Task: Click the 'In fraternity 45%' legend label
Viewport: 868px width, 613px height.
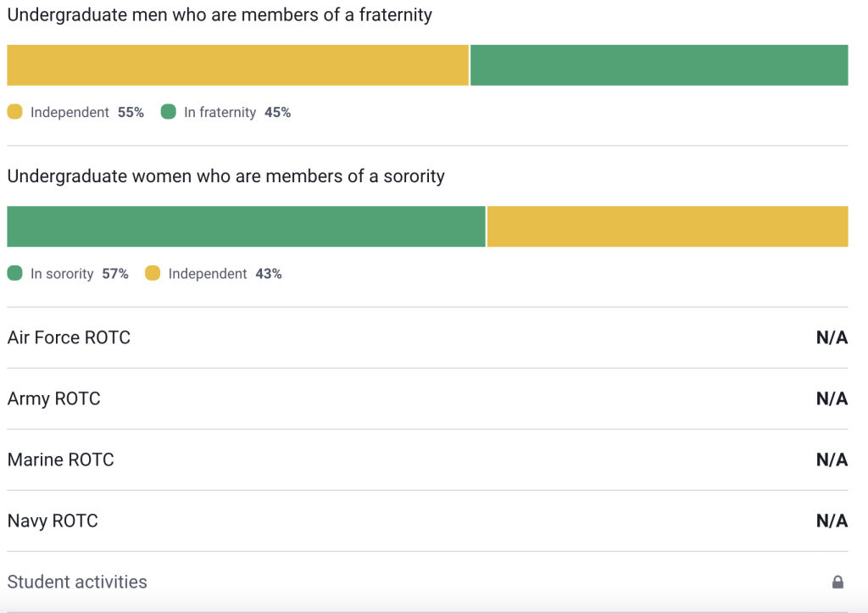Action: 237,112
